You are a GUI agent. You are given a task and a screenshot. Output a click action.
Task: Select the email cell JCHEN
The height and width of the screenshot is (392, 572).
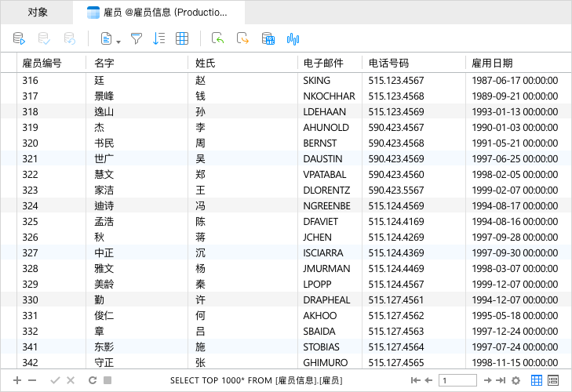(x=330, y=237)
